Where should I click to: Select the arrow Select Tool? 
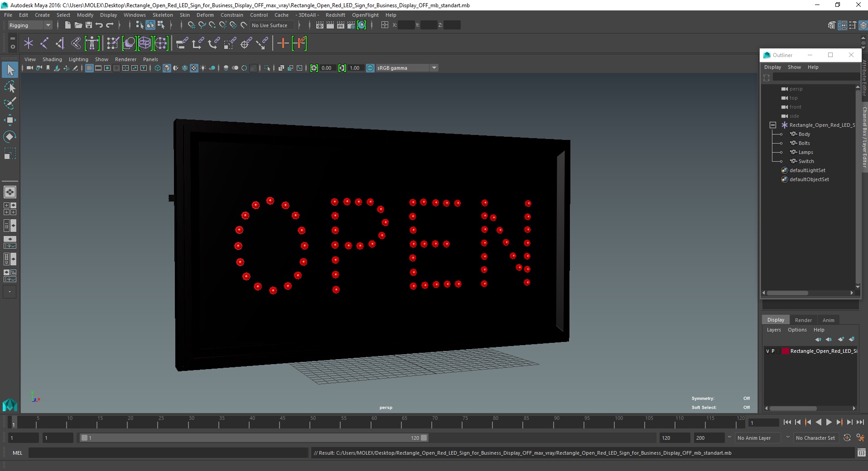pos(10,70)
